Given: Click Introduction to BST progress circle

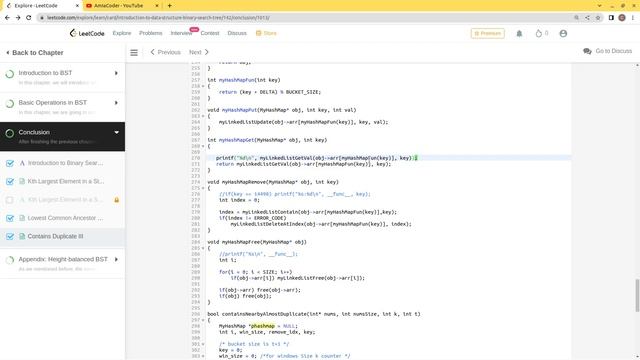Looking at the screenshot, I should (10, 74).
